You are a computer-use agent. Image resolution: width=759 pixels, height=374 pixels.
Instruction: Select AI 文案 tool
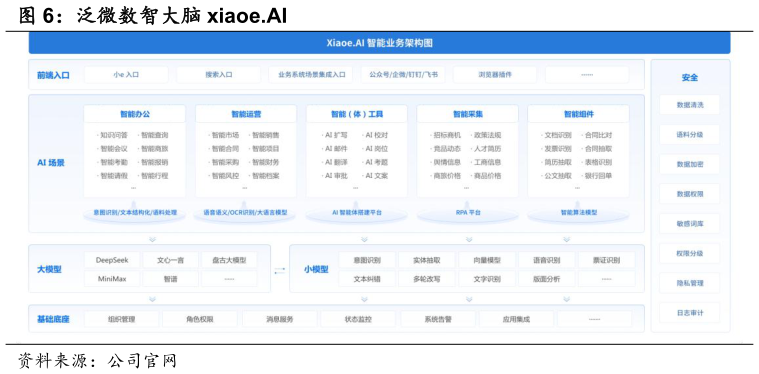click(x=377, y=176)
